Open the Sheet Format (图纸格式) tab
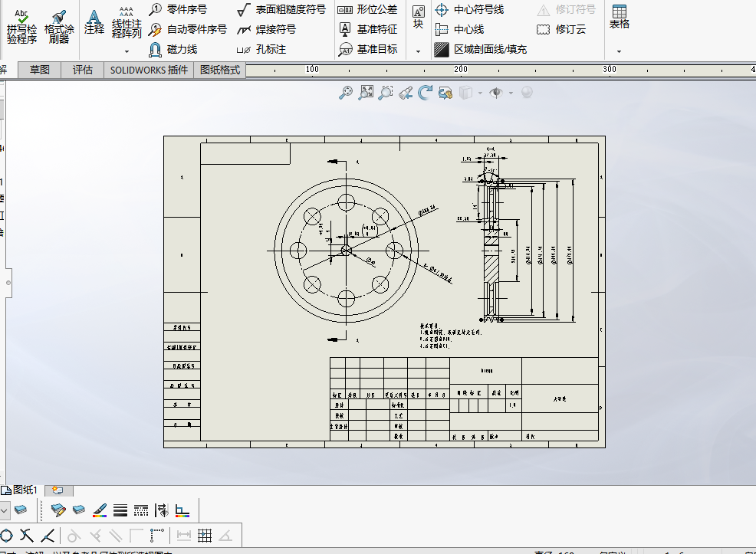Screen dimensions: 756x554 [220, 70]
